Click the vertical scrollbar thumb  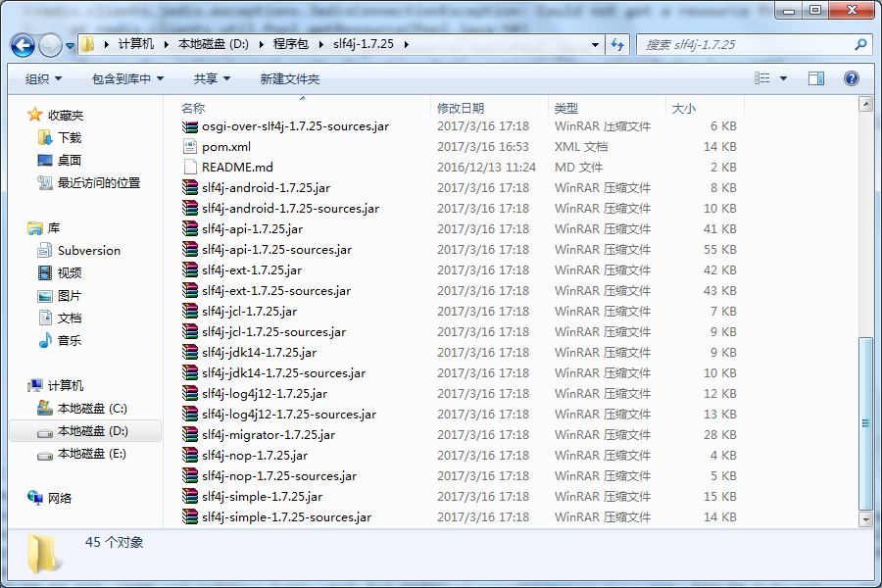point(865,423)
